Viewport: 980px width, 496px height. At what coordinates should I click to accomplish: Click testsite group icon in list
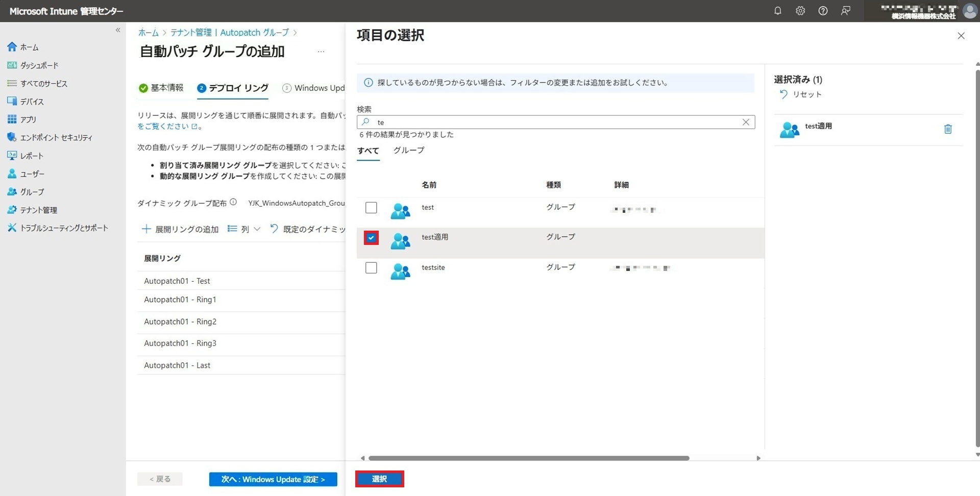click(400, 271)
